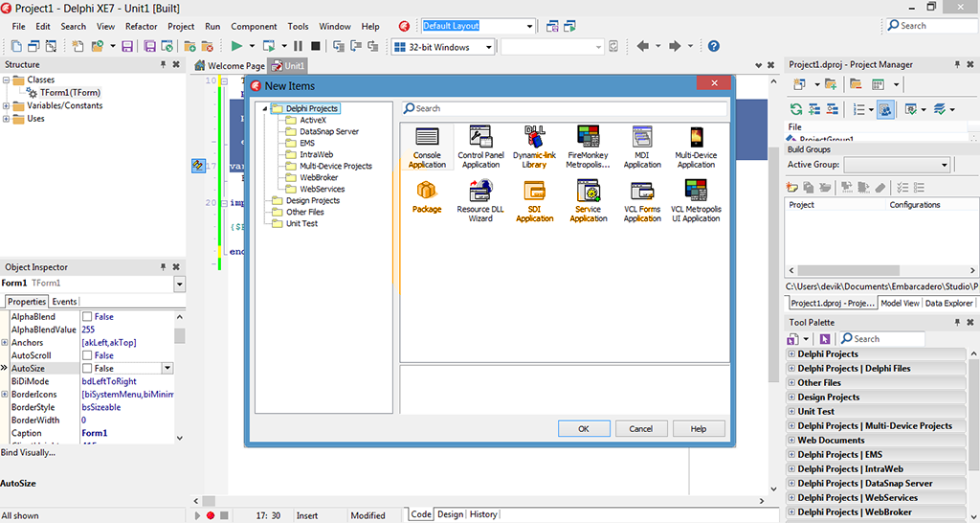The width and height of the screenshot is (980, 523).
Task: Expand Delphi Projects | EMS palette category
Action: 791,455
